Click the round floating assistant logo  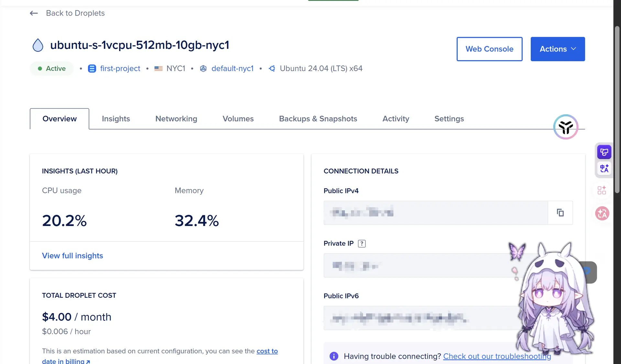click(566, 127)
